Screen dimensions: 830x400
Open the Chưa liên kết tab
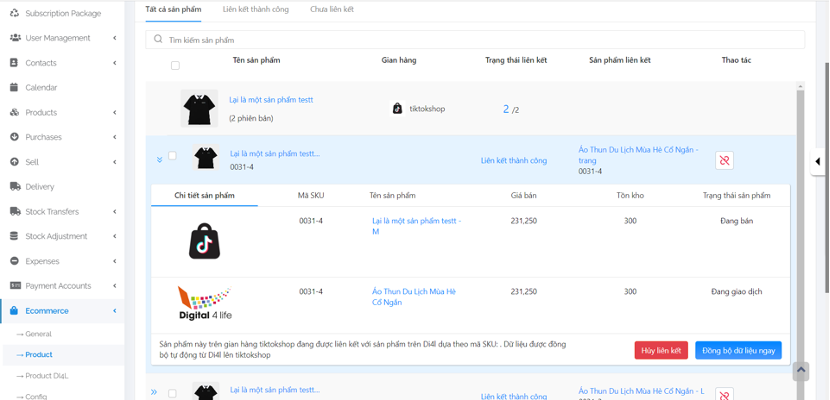(332, 9)
